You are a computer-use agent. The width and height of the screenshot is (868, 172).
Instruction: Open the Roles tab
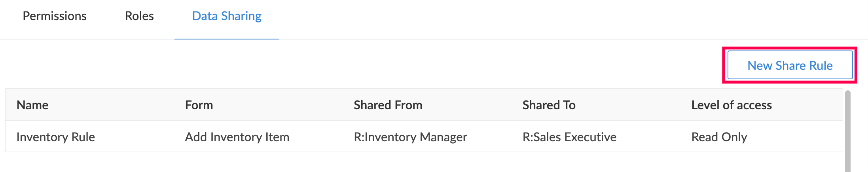point(139,16)
